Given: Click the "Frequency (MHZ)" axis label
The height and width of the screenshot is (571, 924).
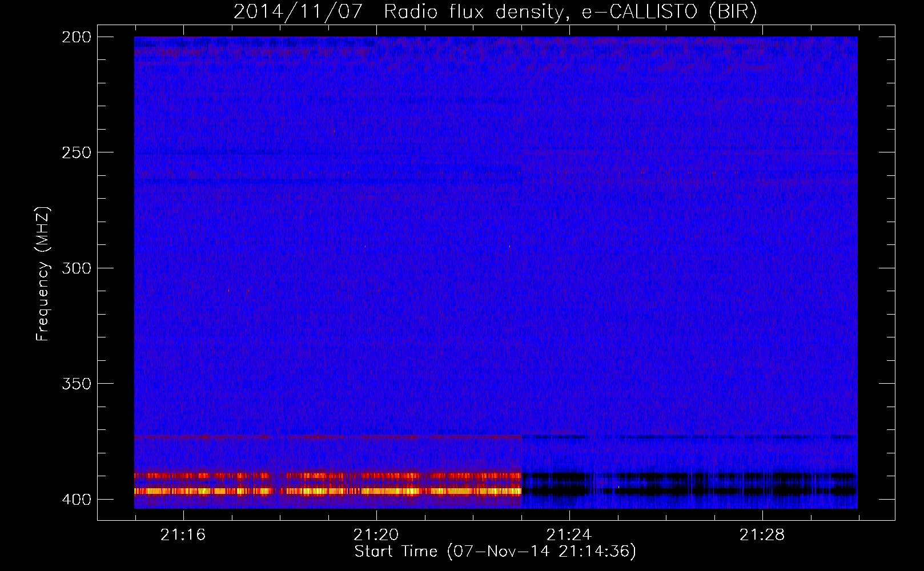Looking at the screenshot, I should pos(43,274).
